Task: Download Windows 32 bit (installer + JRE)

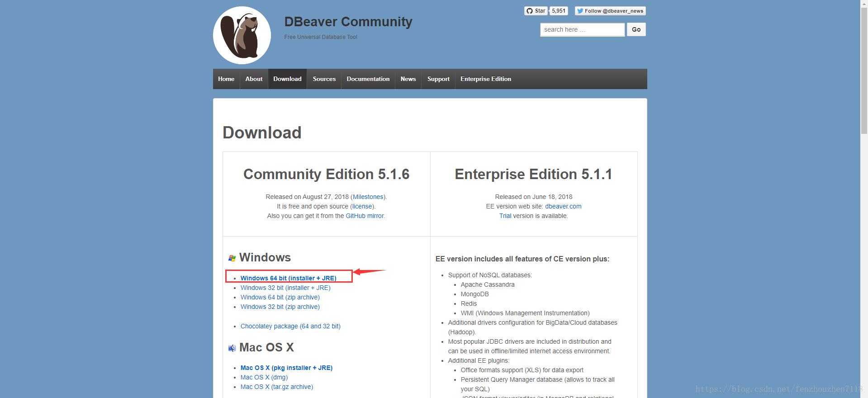Action: click(x=285, y=288)
